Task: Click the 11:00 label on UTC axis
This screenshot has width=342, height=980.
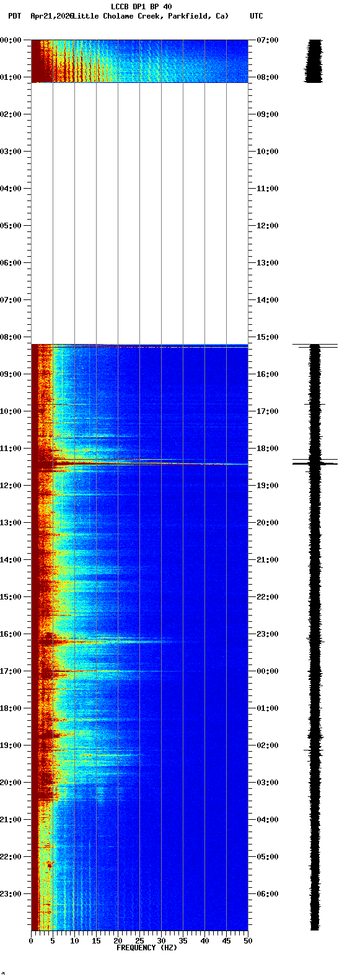Action: [x=268, y=189]
